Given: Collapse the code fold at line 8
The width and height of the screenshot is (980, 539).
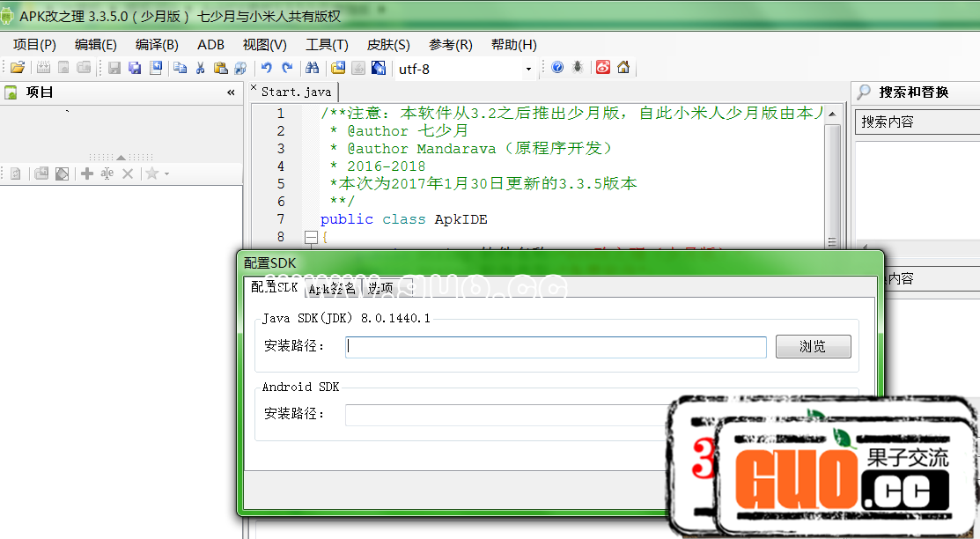Looking at the screenshot, I should 311,237.
